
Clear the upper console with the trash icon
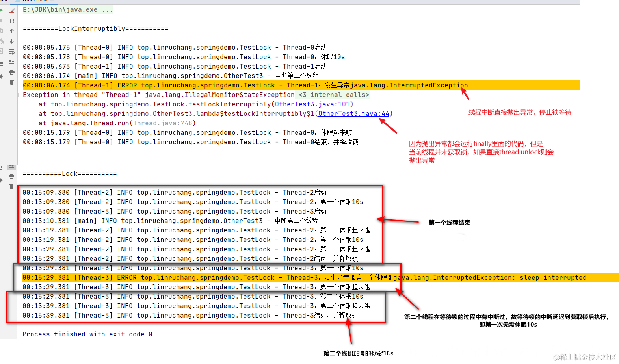coord(12,82)
